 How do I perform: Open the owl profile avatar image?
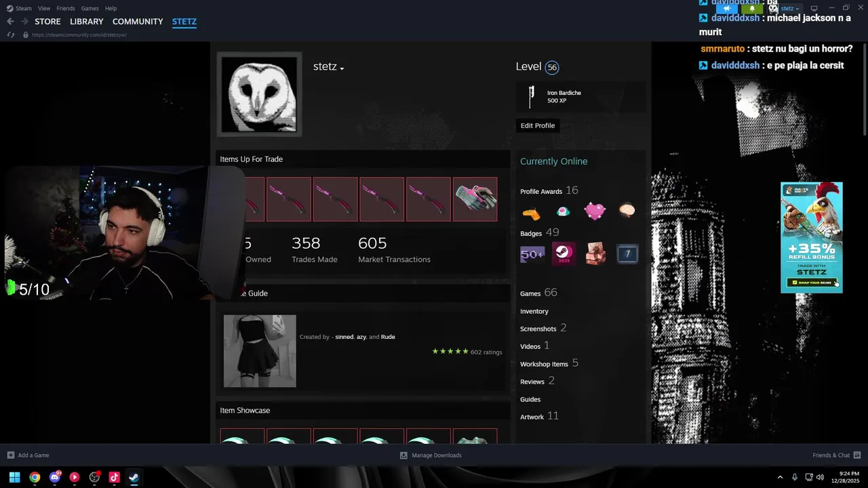[260, 94]
